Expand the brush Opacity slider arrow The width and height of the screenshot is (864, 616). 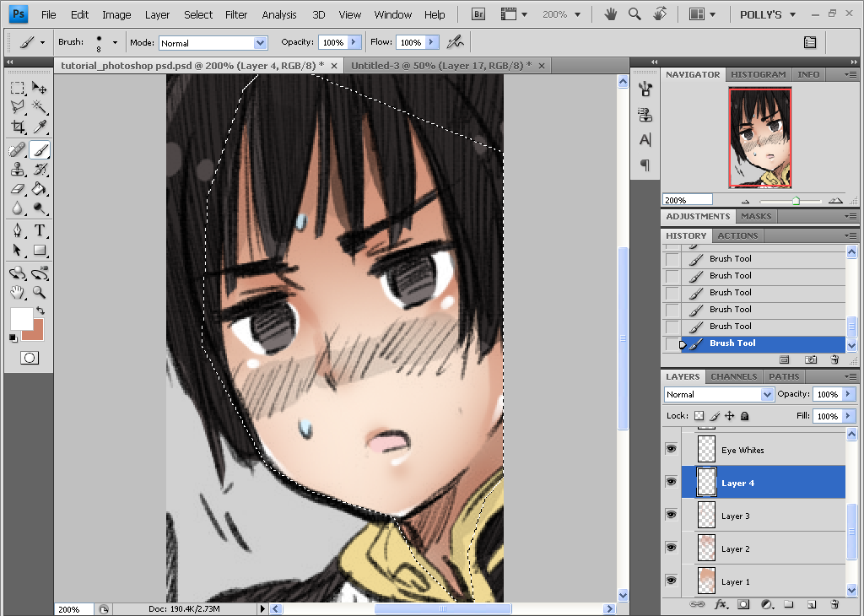354,42
